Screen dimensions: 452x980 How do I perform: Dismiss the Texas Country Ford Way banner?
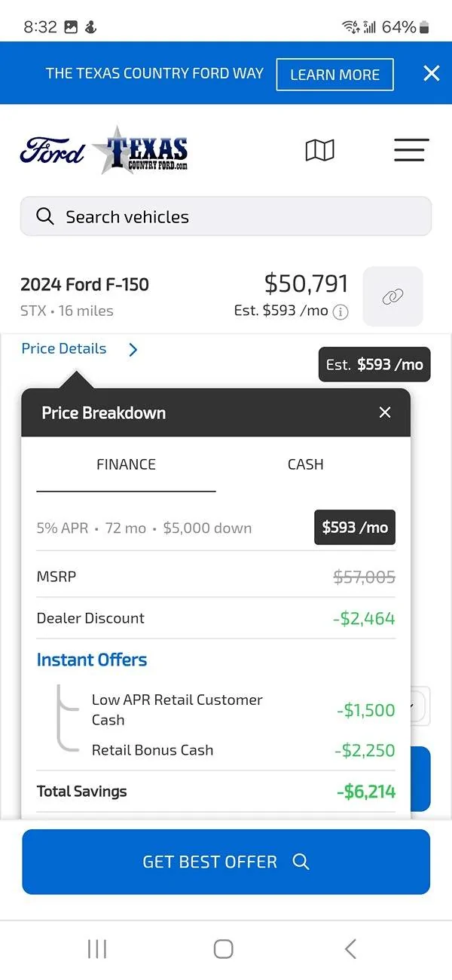431,73
